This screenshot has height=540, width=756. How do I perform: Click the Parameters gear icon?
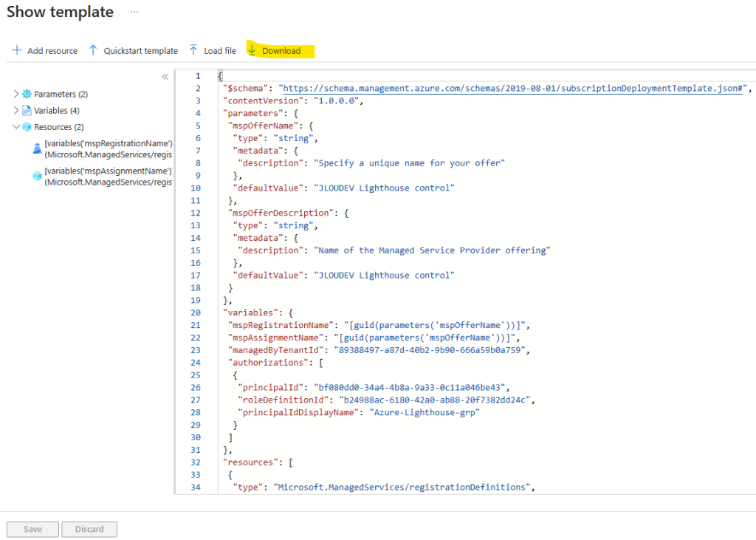point(27,94)
